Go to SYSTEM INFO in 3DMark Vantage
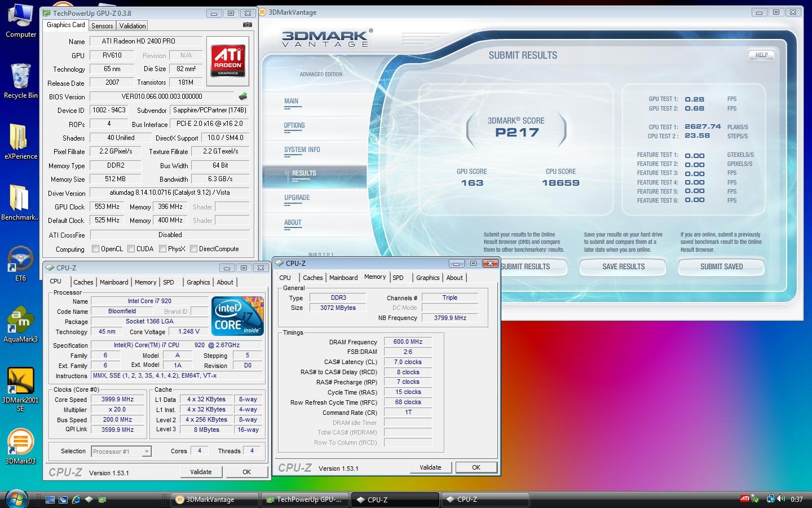This screenshot has width=812, height=508. (302, 150)
